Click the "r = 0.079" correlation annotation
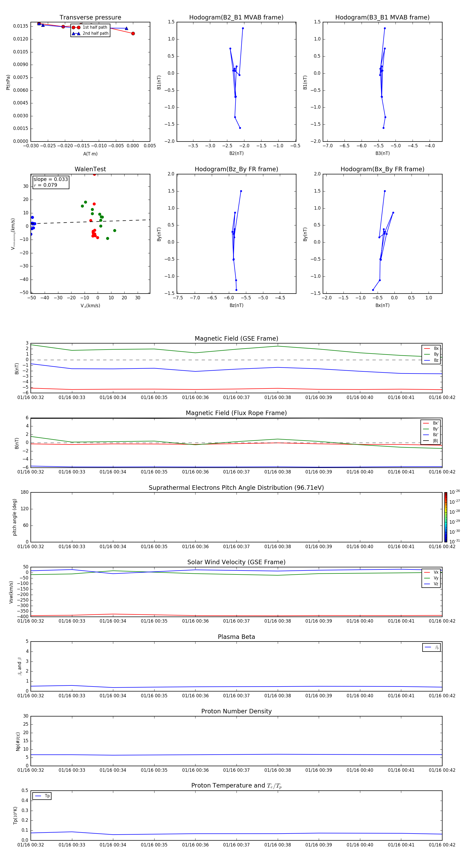 [45, 185]
